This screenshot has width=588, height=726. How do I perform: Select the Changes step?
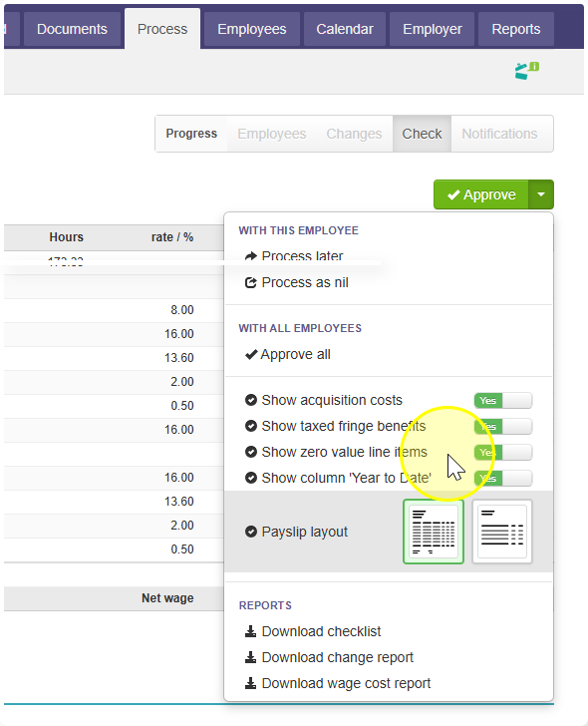click(x=354, y=134)
